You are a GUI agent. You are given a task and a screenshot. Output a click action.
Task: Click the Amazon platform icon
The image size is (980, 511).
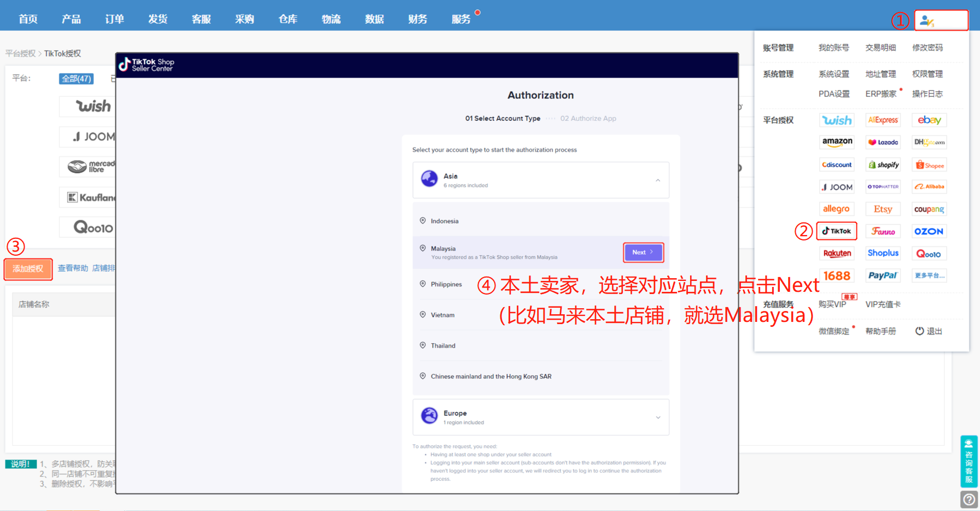click(837, 142)
